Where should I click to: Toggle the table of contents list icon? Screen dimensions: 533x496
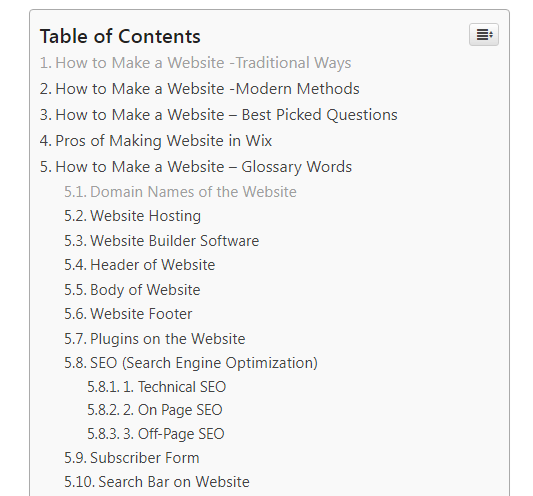(x=484, y=34)
